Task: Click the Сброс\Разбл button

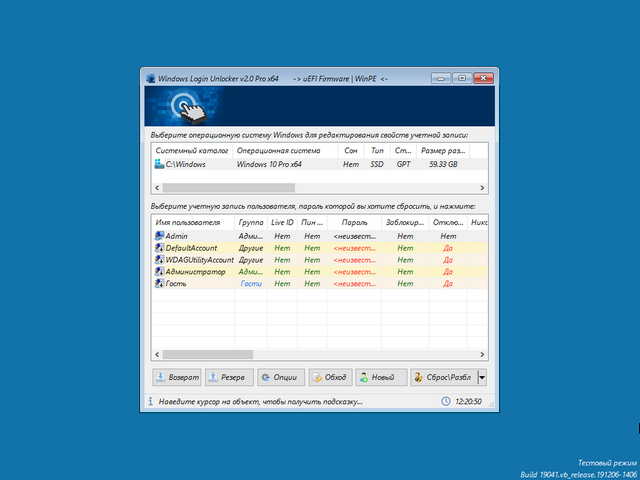Action: pos(442,377)
